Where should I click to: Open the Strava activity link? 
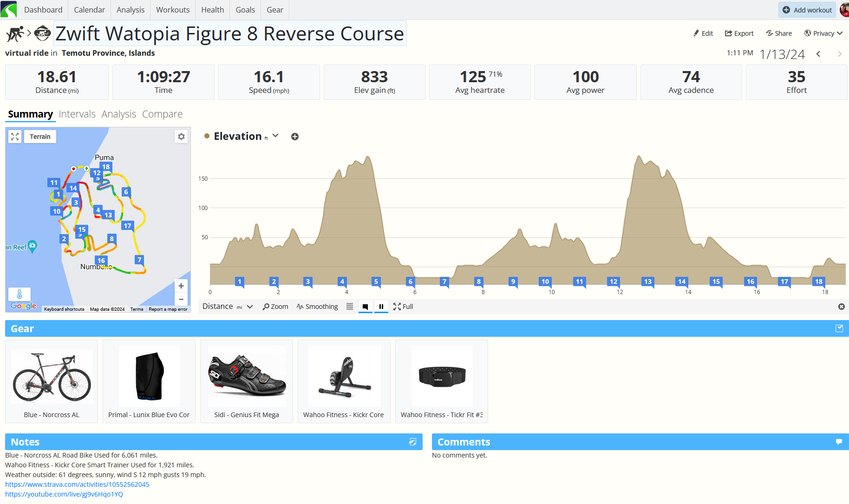[77, 484]
